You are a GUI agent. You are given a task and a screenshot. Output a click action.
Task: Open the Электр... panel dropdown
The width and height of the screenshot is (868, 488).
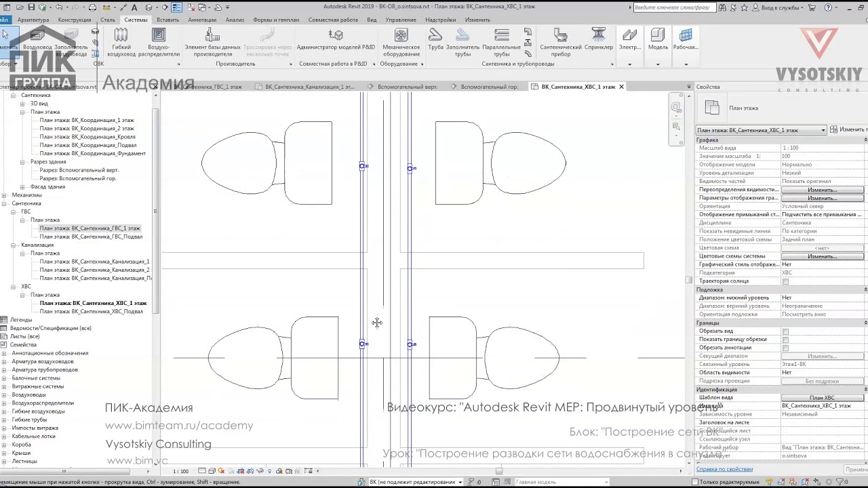(x=629, y=64)
